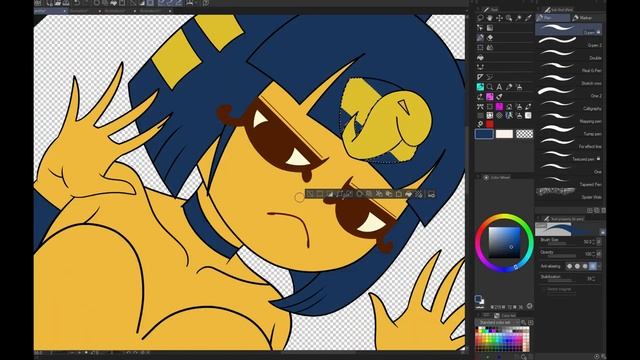
Task: Select the third Anti-aliasing option
Action: (585, 266)
